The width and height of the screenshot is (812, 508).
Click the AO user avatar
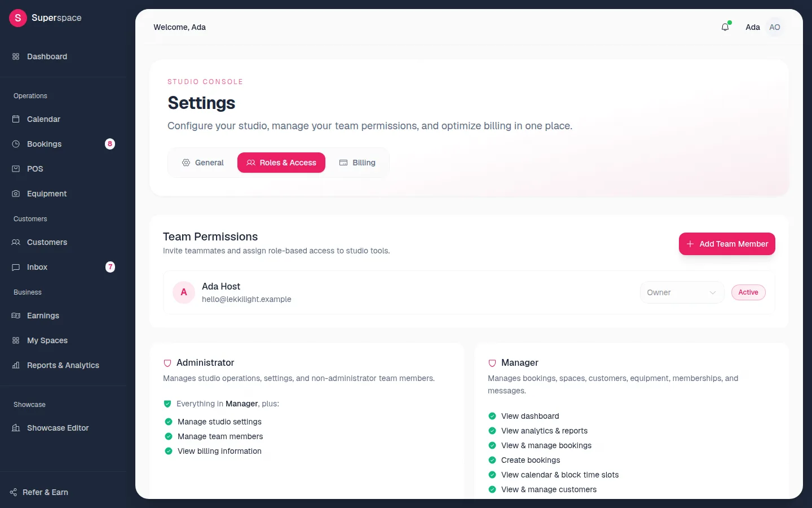[775, 27]
